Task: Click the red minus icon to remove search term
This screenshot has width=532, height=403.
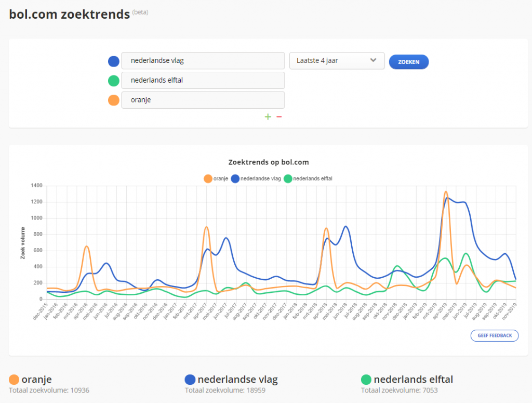Action: pyautogui.click(x=279, y=117)
